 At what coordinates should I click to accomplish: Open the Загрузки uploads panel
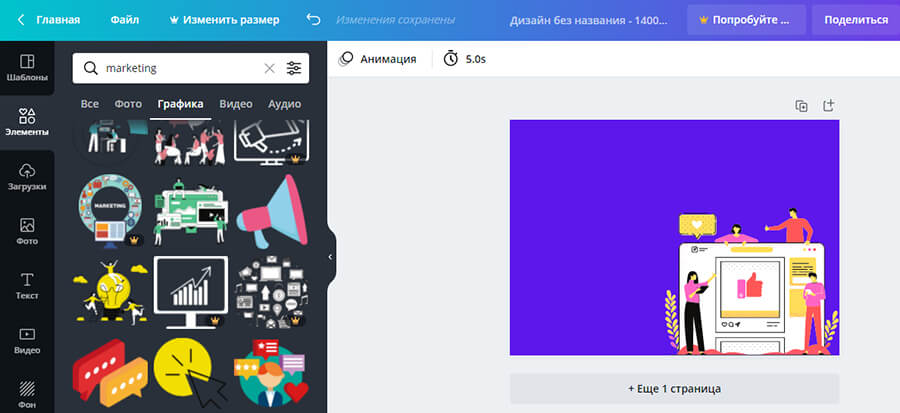click(x=27, y=177)
